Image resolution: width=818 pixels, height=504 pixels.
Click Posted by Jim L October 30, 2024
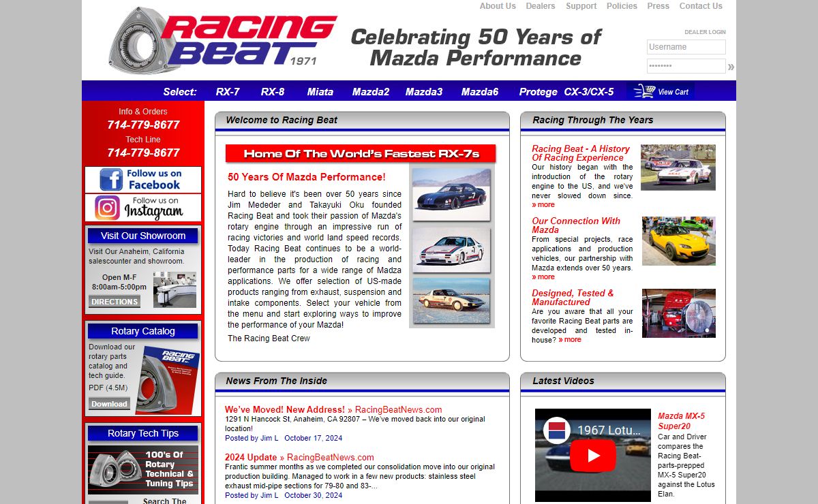tap(284, 495)
